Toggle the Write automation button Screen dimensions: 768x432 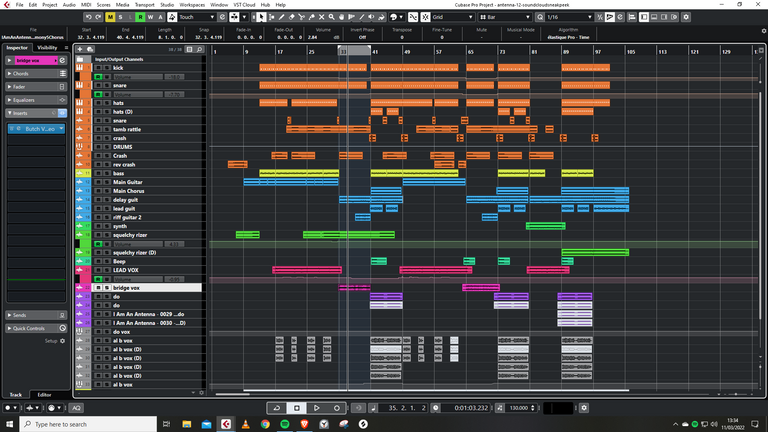150,17
